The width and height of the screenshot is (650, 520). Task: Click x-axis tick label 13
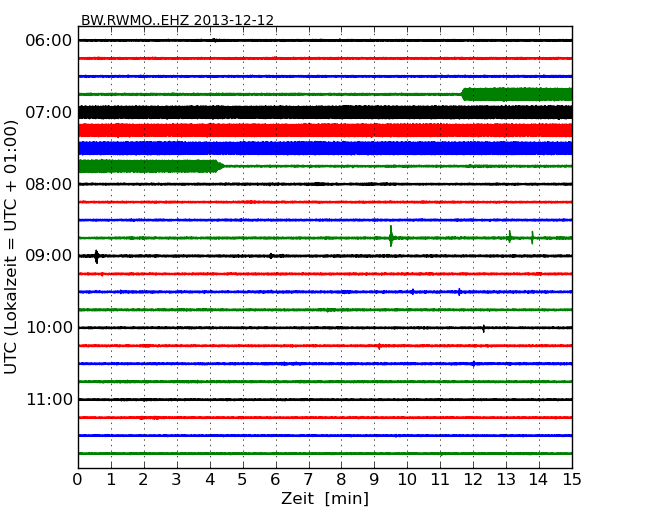point(506,480)
